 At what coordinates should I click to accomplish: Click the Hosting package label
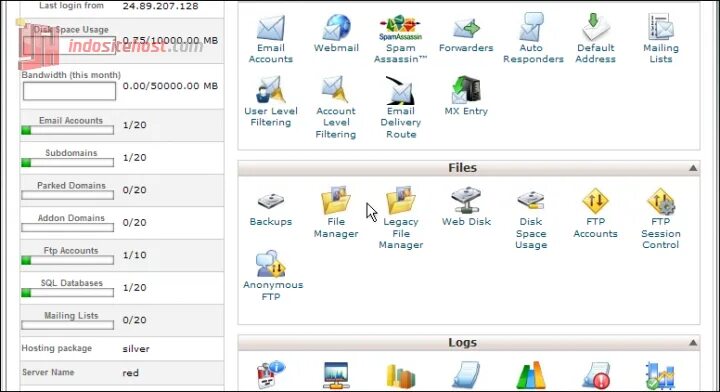click(x=56, y=348)
